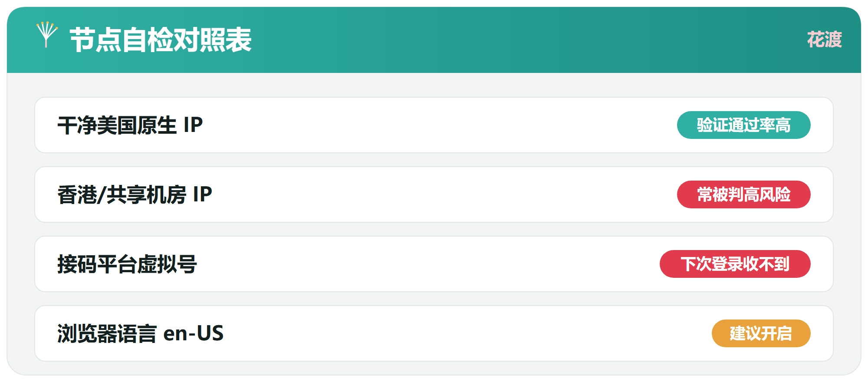
Task: Select the 常被判高风险 red badge
Action: pyautogui.click(x=743, y=194)
